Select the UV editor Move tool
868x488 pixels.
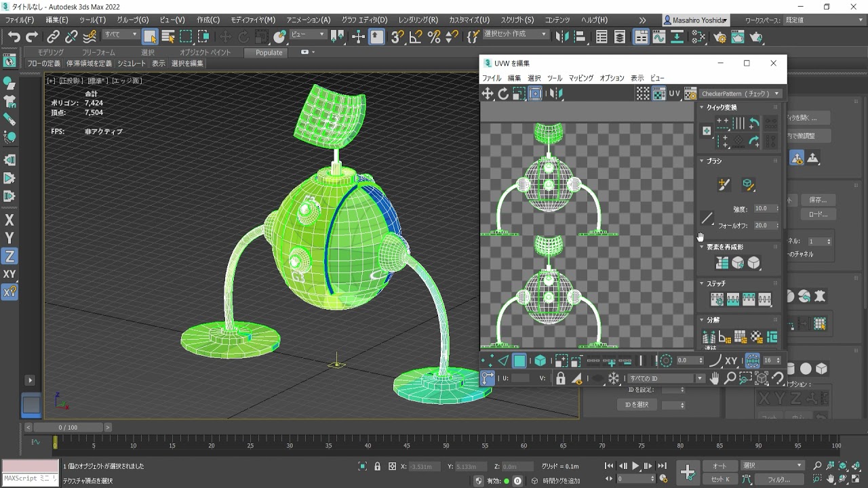(488, 94)
